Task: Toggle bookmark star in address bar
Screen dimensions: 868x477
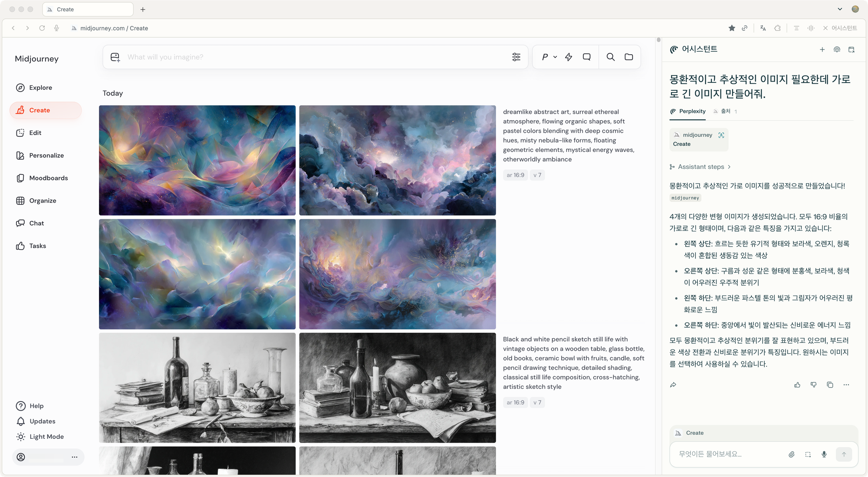Action: coord(732,28)
